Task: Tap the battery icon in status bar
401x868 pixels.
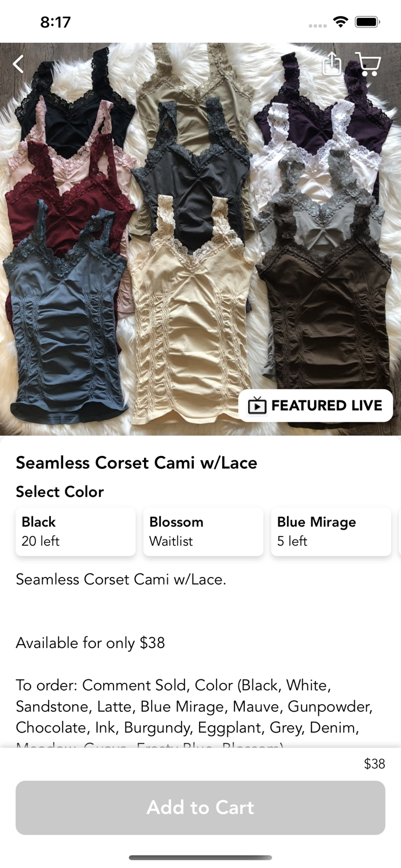Action: coord(367,22)
